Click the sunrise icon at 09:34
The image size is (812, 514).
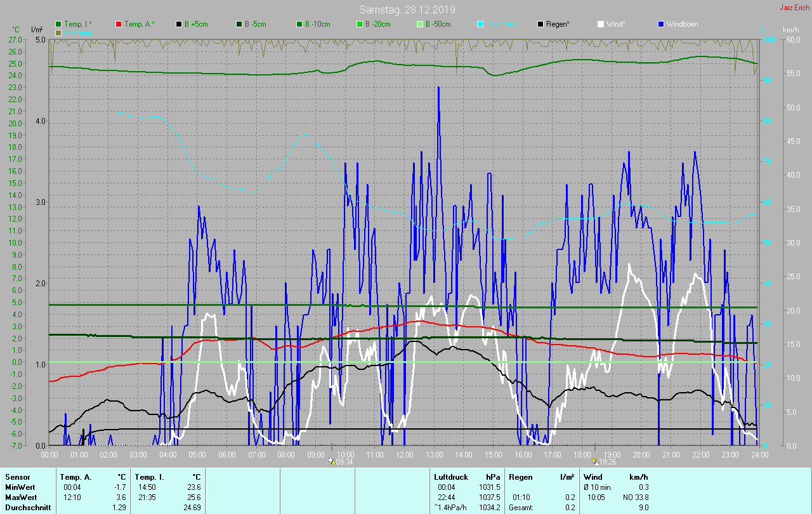[331, 461]
